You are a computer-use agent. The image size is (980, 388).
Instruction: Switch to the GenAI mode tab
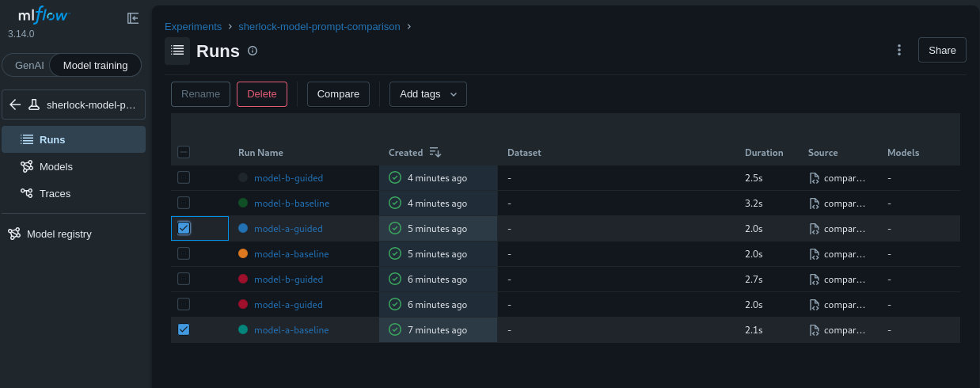tap(29, 65)
